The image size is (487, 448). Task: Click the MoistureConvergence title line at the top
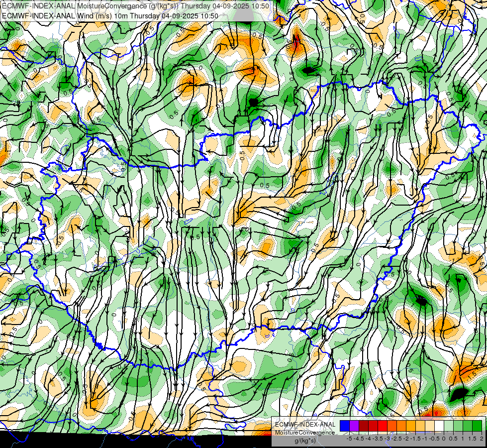[135, 5]
